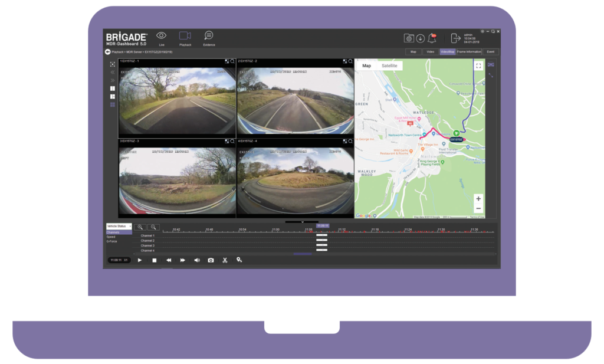Switch to the Map tab
The width and height of the screenshot is (604, 364).
point(413,51)
